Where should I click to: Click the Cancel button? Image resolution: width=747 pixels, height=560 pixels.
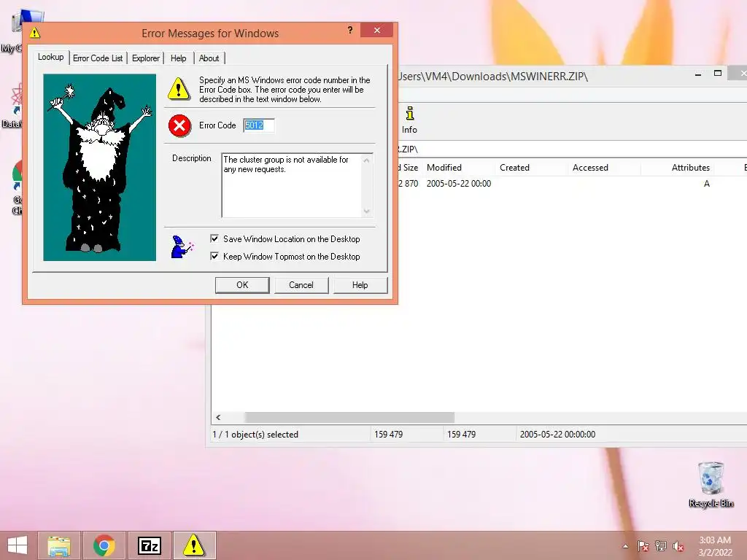(x=301, y=285)
